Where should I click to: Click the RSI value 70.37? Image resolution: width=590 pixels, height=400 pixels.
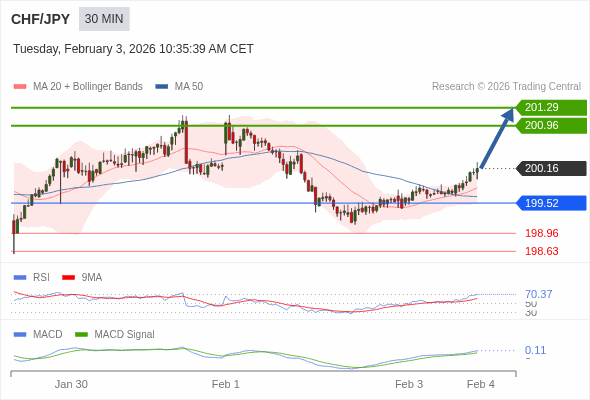coord(539,294)
